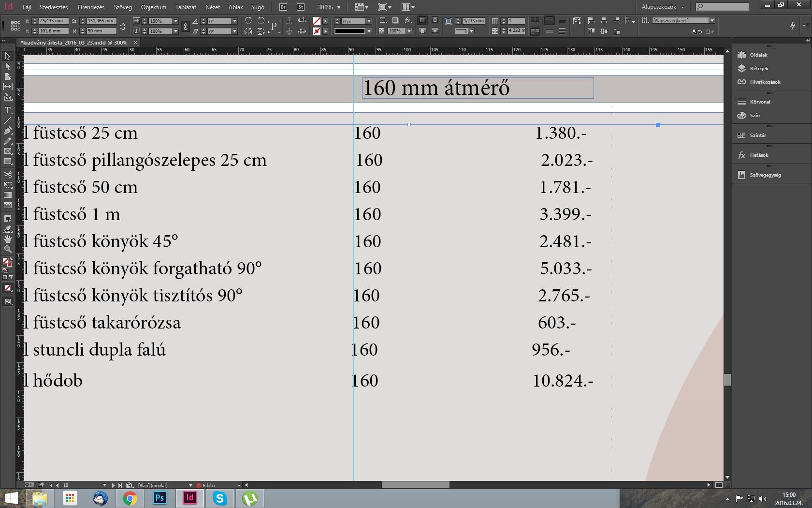Image resolution: width=812 pixels, height=508 pixels.
Task: Select the Pen tool
Action: tap(8, 131)
